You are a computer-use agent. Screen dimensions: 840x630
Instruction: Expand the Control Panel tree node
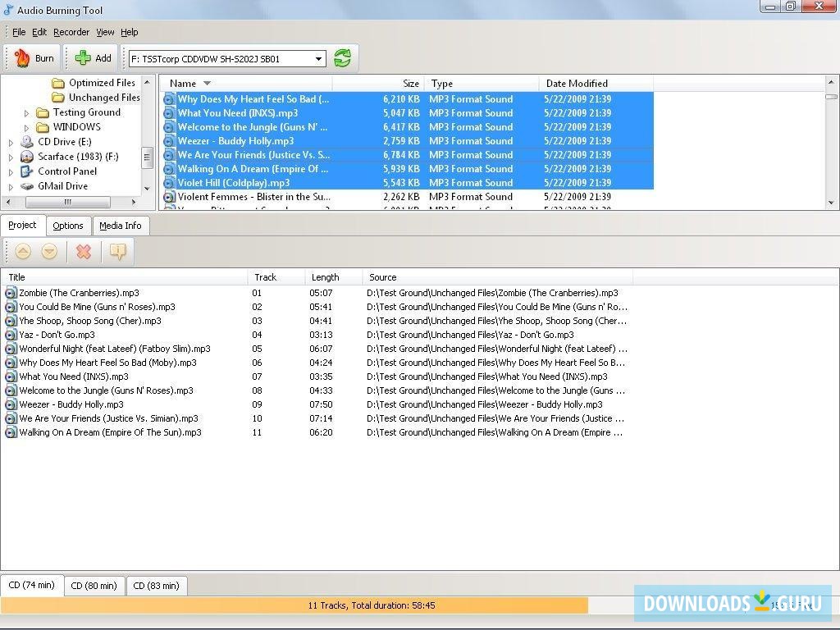11,172
